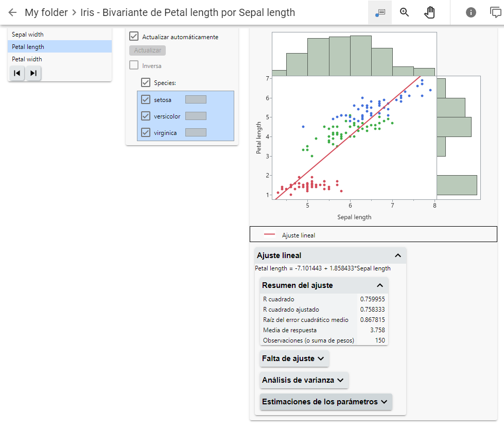Select Petal width in the column list
Viewport: 504px width, 427px height.
(x=27, y=59)
